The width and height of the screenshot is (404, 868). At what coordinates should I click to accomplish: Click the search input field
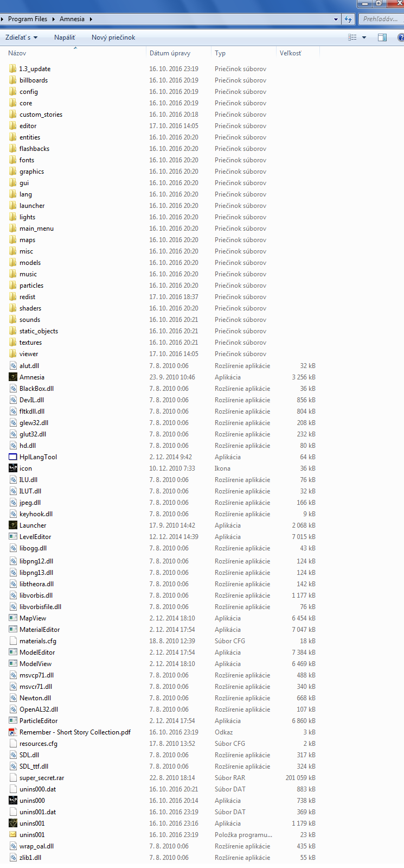click(381, 19)
